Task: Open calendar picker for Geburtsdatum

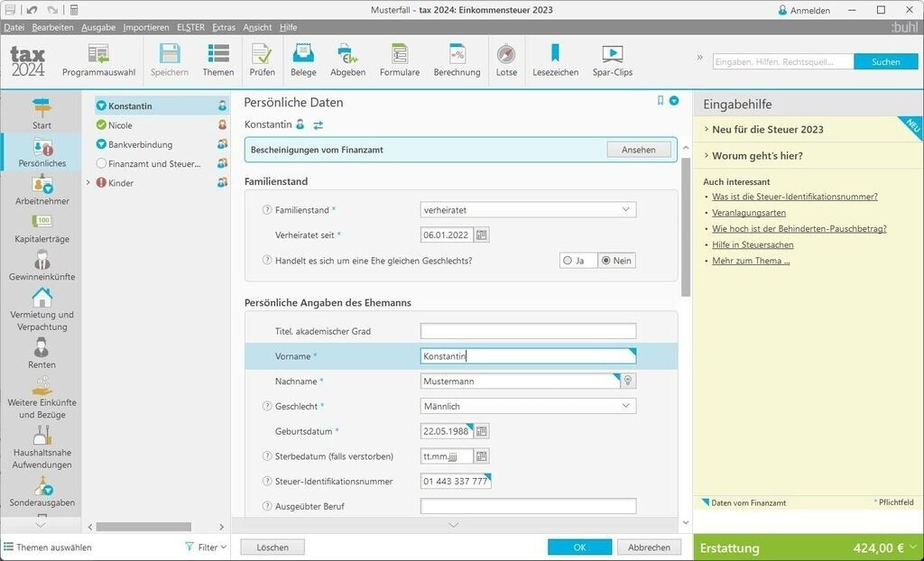Action: click(482, 431)
